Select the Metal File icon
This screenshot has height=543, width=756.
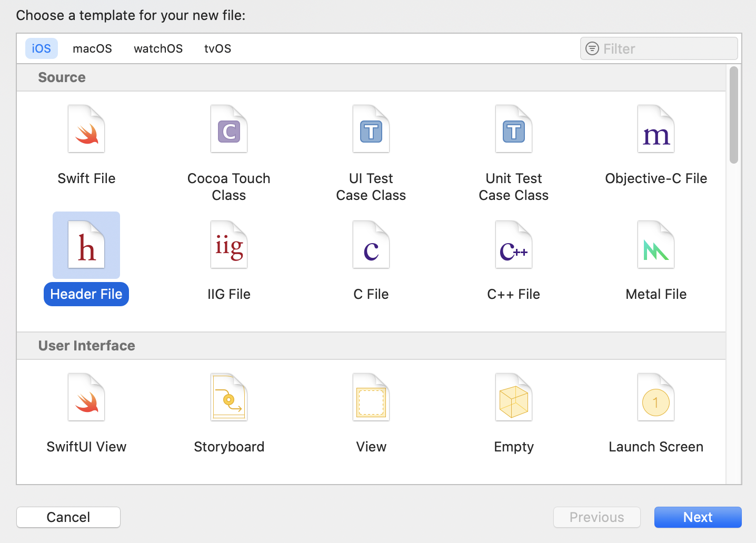[x=656, y=245]
